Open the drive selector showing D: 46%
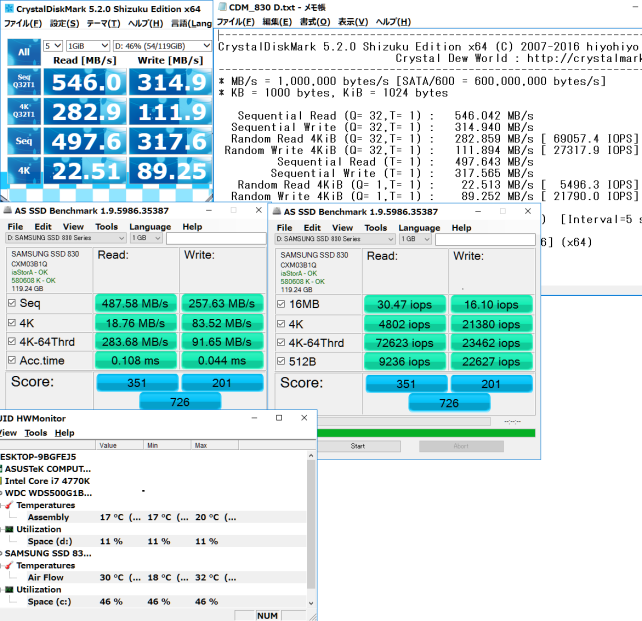This screenshot has height=621, width=642. pos(160,46)
